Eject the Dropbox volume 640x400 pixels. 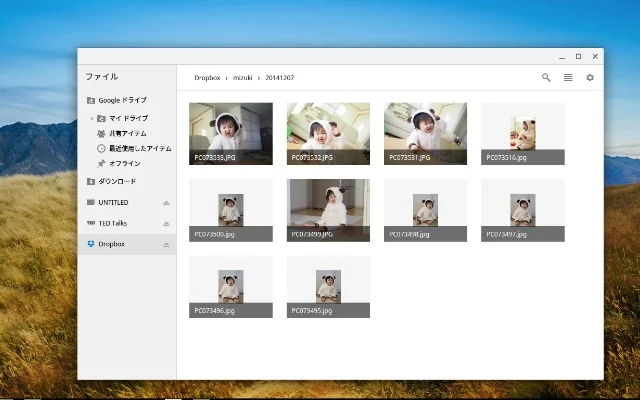click(x=166, y=244)
